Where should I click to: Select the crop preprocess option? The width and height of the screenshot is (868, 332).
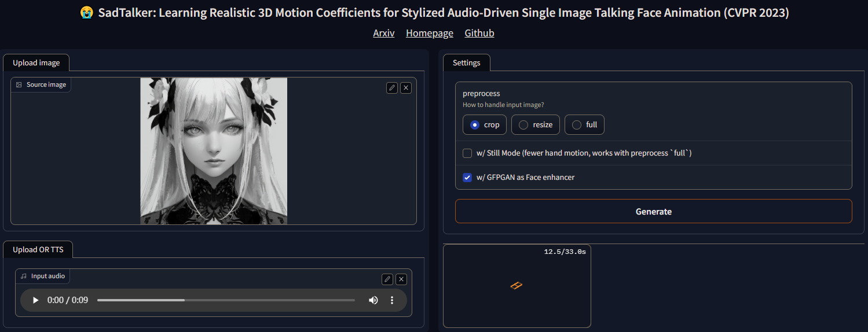tap(485, 124)
